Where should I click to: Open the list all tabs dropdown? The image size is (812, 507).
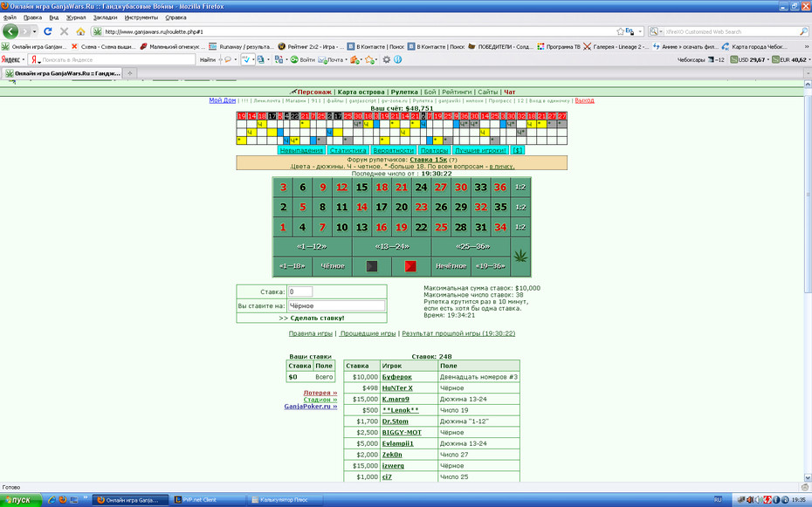[x=808, y=73]
